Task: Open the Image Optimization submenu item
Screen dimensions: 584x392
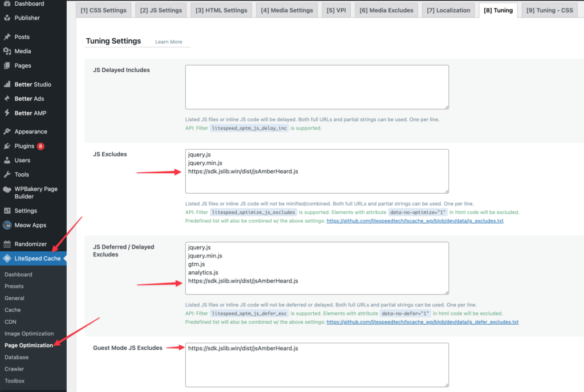Action: coord(29,334)
